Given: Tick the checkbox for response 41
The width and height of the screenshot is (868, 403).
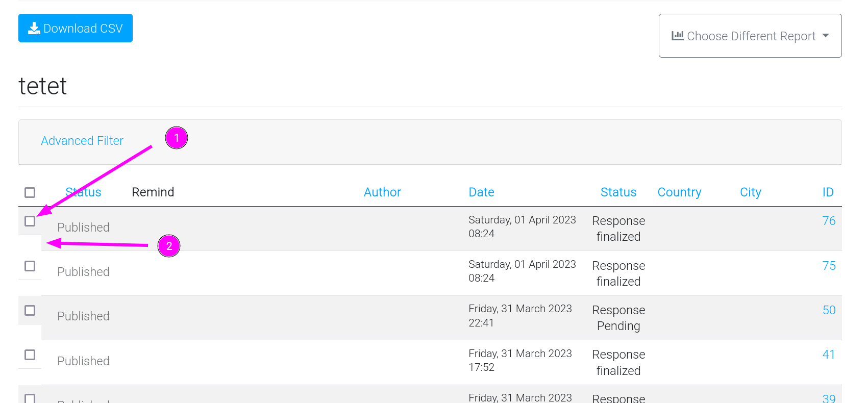Looking at the screenshot, I should click(x=30, y=355).
